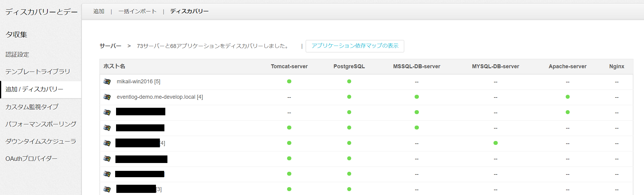Screen dimensions: 644x195
Task: Click the Windows icon beside eventlog-demo.me-develop.local
Action: (x=107, y=97)
